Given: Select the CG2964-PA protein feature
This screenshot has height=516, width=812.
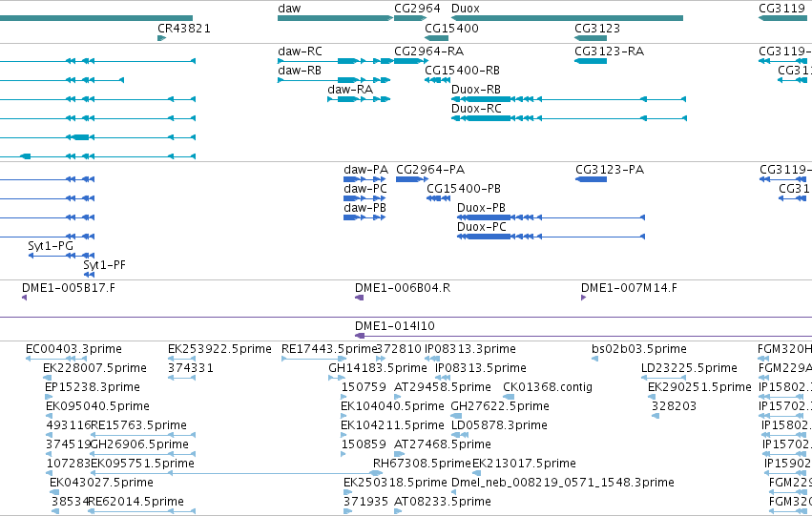Looking at the screenshot, I should [x=412, y=179].
